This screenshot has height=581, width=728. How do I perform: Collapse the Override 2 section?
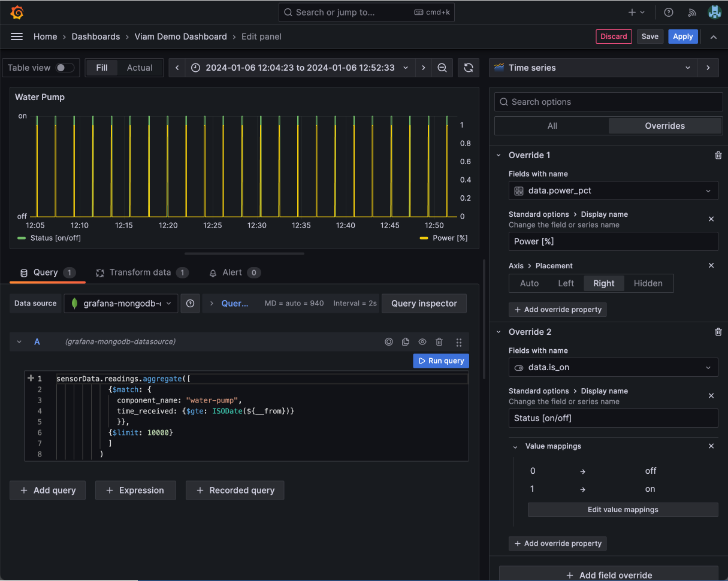tap(498, 332)
